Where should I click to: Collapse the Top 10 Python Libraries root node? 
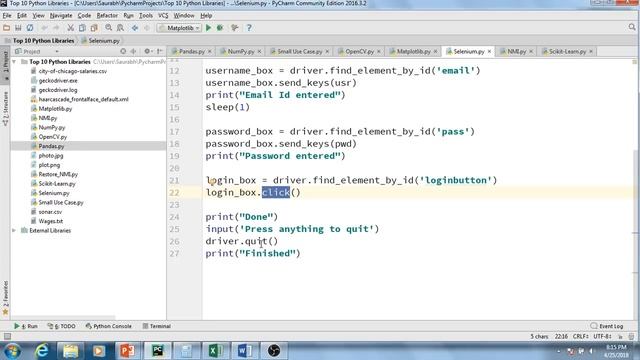14,62
